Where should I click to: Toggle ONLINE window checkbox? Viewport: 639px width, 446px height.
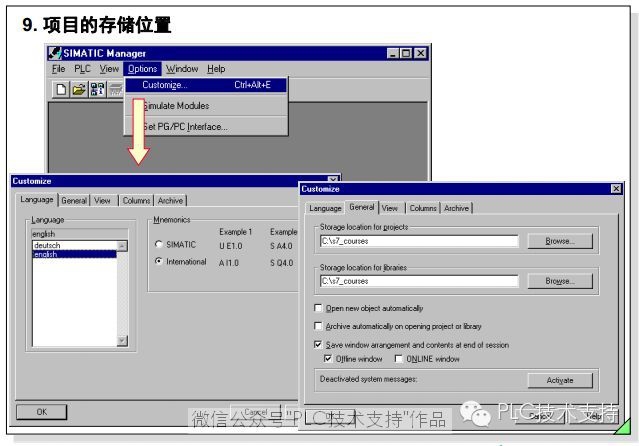point(399,359)
